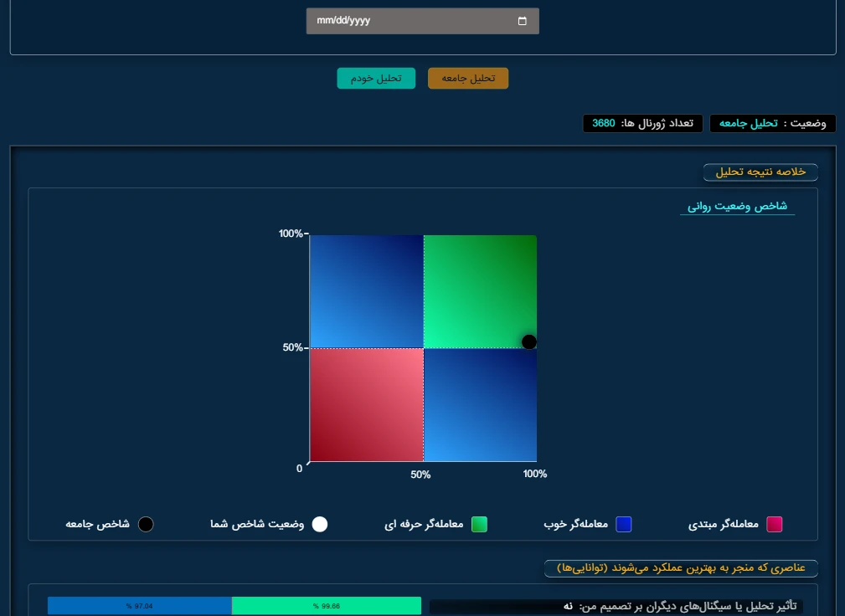
Task: Select the blue bottom-right chart quadrant
Action: click(480, 404)
